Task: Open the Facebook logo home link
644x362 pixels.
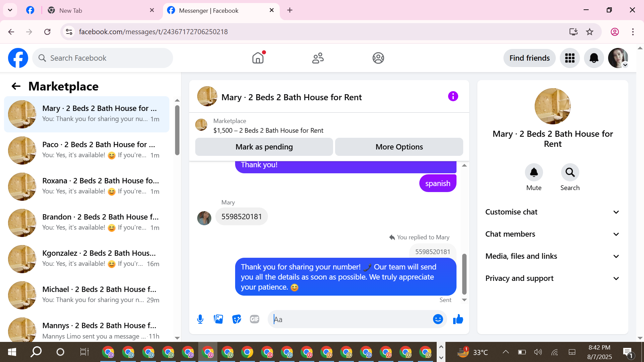Action: 18,58
